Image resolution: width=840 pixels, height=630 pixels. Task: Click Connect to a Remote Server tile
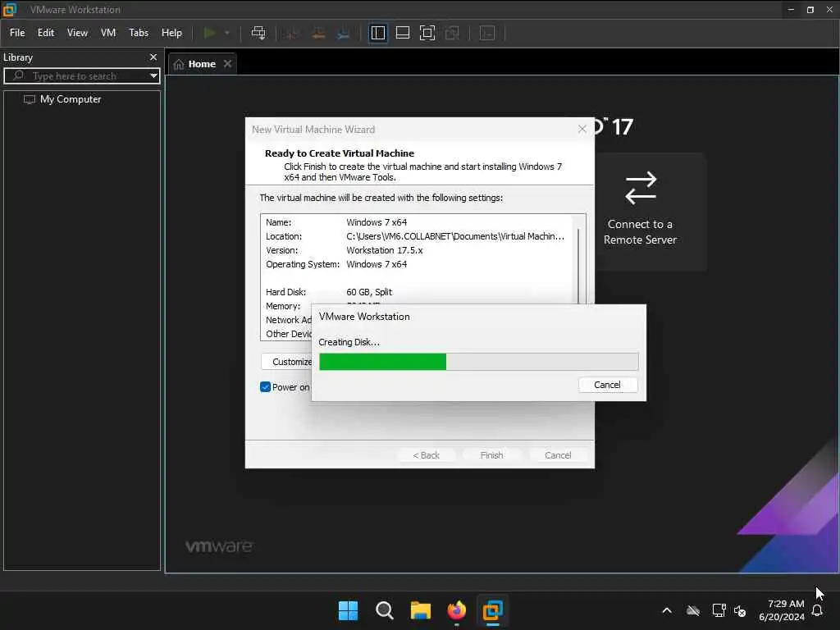640,211
